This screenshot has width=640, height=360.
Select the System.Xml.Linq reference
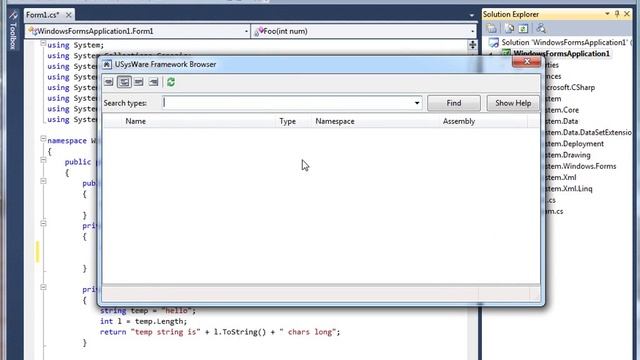coord(569,189)
